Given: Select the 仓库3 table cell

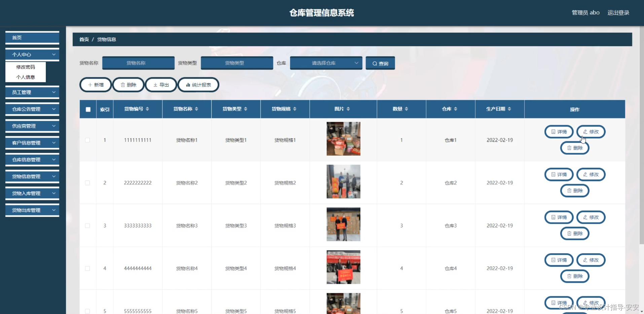Looking at the screenshot, I should pyautogui.click(x=451, y=226).
